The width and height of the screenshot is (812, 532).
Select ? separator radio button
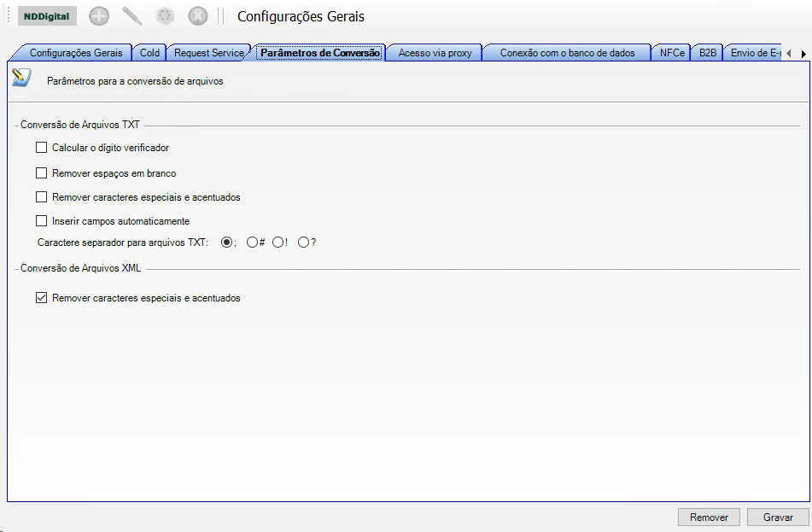coord(303,242)
